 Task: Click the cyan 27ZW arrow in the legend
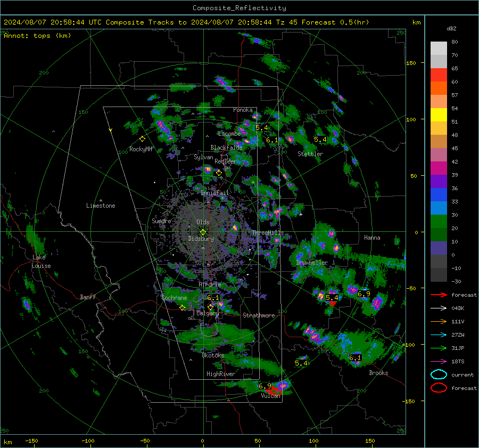pyautogui.click(x=439, y=335)
